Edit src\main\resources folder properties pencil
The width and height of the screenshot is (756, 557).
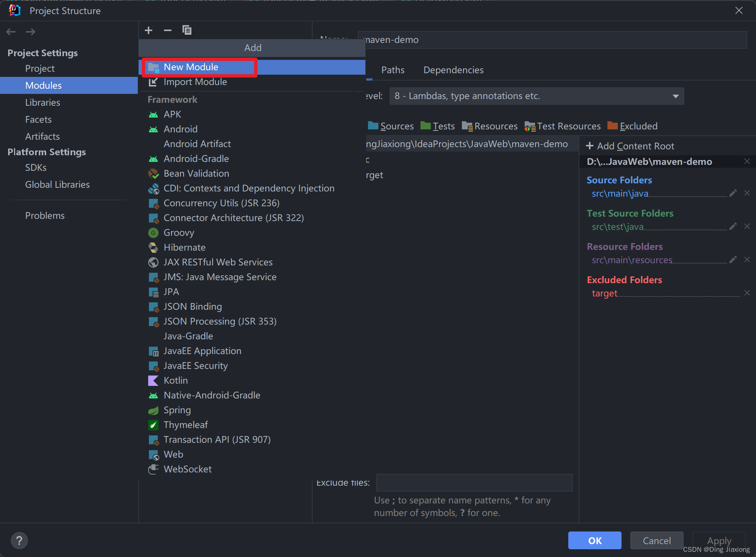733,259
